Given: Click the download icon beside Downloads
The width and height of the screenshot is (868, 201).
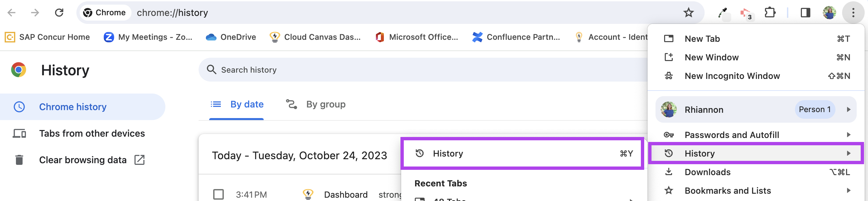Looking at the screenshot, I should click(x=668, y=172).
